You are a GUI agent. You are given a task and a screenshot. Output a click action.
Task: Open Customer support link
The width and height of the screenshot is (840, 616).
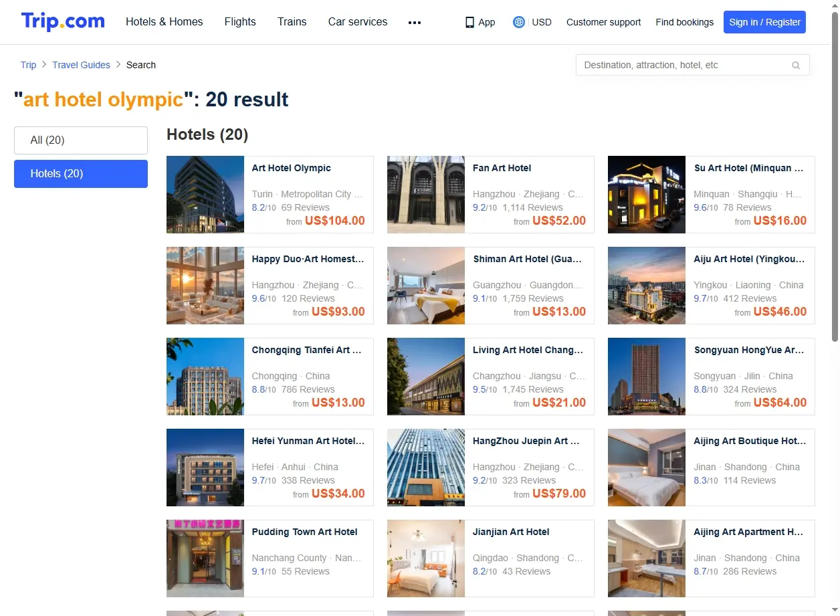pyautogui.click(x=603, y=22)
